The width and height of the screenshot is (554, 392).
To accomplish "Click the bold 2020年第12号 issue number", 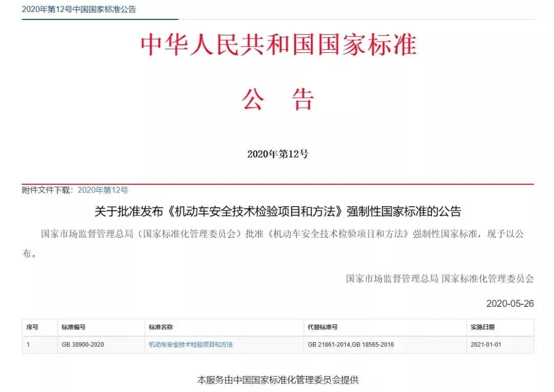I will click(x=278, y=154).
